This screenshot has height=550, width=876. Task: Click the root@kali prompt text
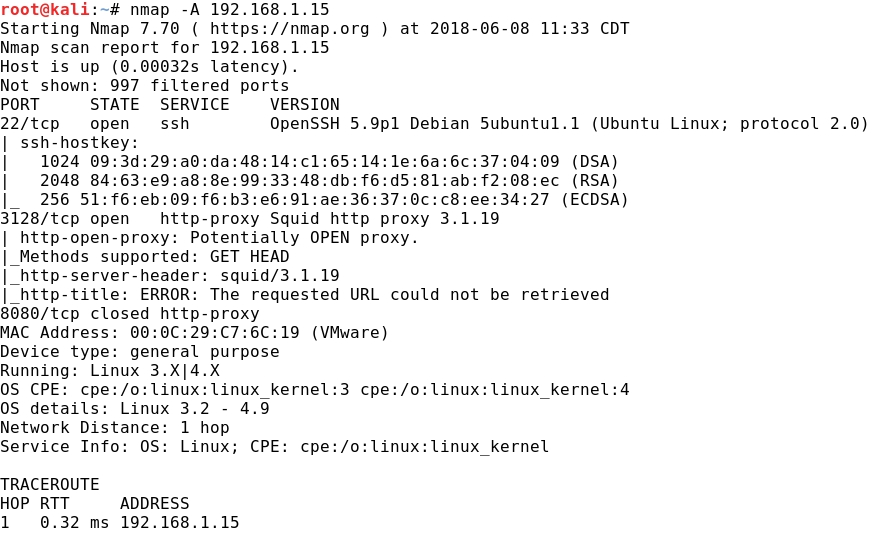coord(45,10)
